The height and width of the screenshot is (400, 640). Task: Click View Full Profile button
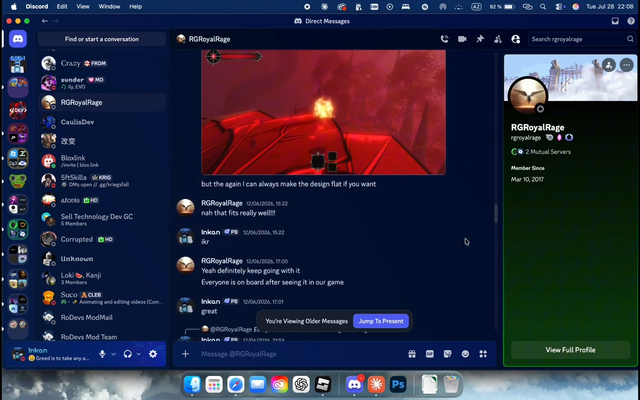[571, 350]
